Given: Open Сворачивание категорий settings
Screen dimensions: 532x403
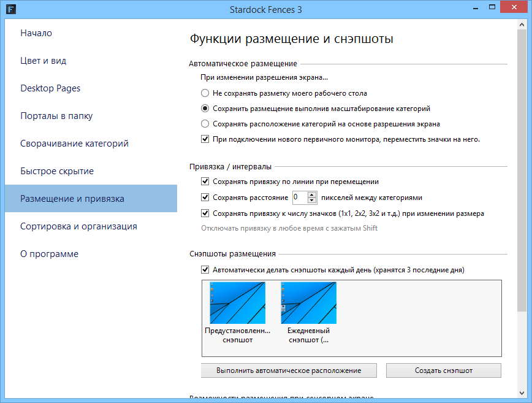Looking at the screenshot, I should click(74, 144).
